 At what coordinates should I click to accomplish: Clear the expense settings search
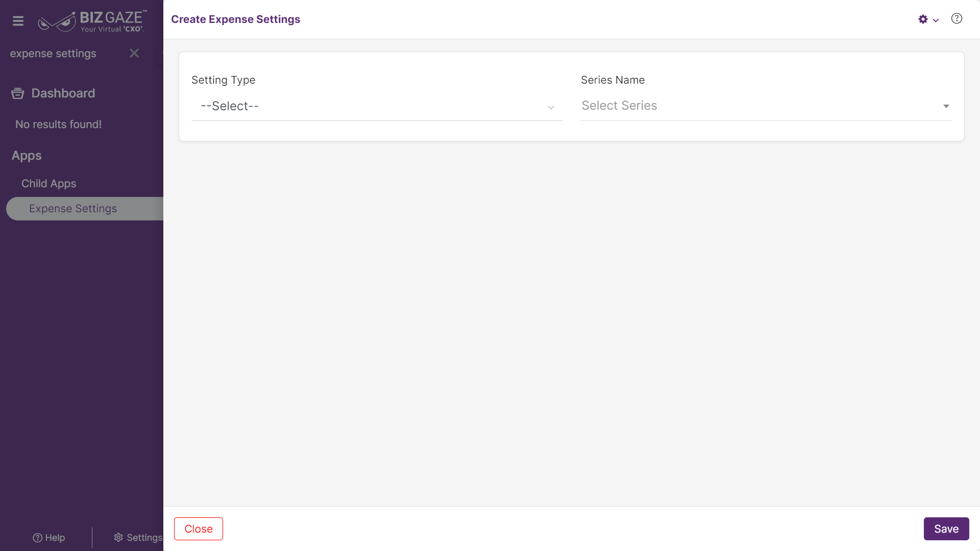(x=134, y=53)
